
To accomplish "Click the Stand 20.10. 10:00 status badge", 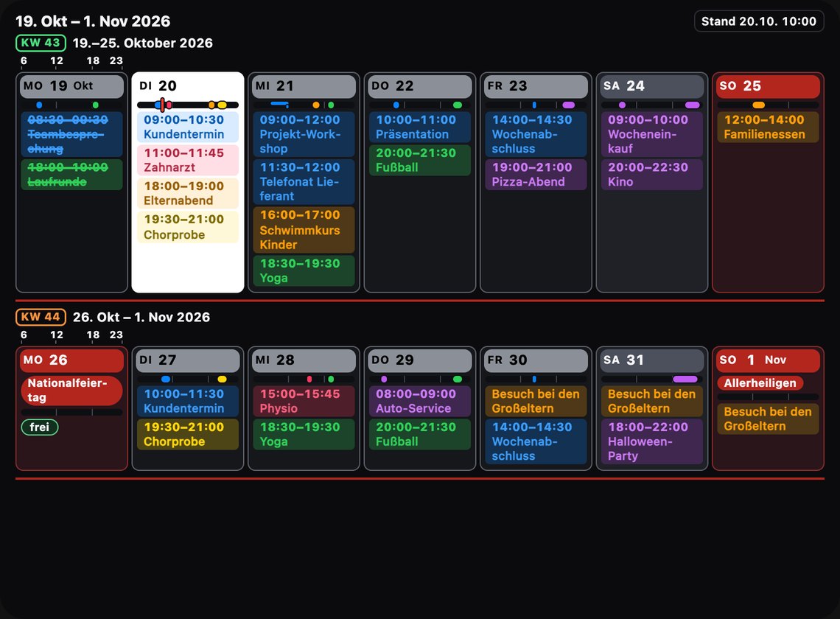I will point(758,21).
